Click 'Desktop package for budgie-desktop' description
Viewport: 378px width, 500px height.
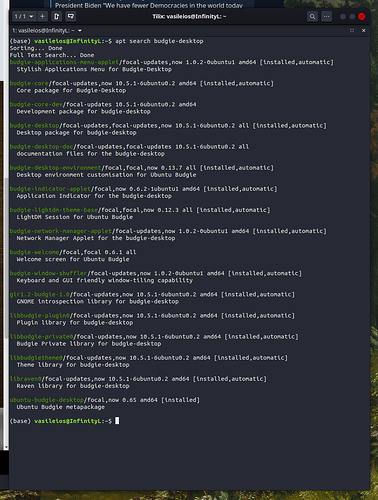[77, 133]
